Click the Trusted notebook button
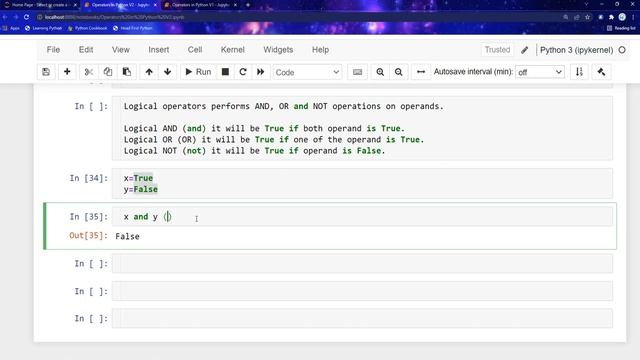640x360 pixels. tap(497, 50)
